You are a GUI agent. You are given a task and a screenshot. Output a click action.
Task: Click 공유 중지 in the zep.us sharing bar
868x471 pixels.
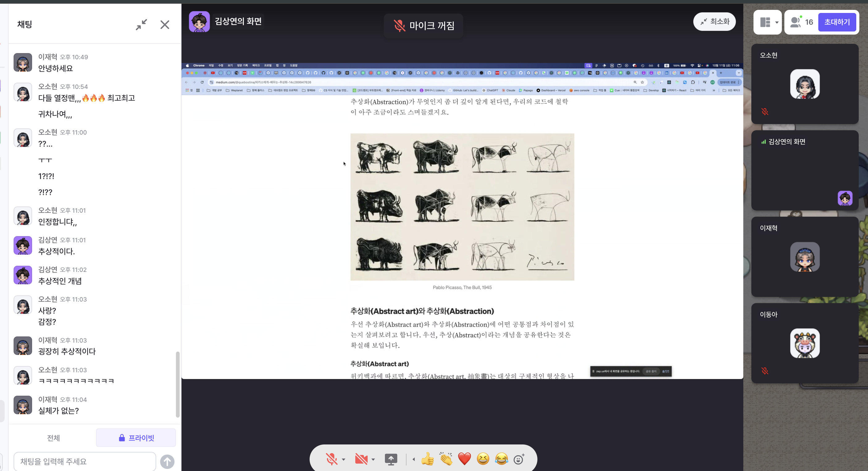coord(651,371)
